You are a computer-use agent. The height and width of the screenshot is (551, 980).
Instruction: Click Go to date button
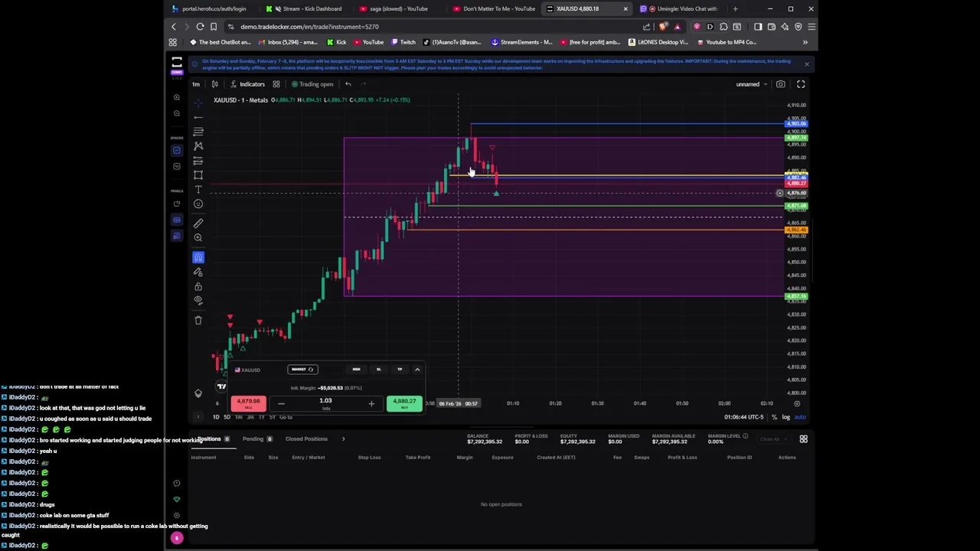(286, 417)
